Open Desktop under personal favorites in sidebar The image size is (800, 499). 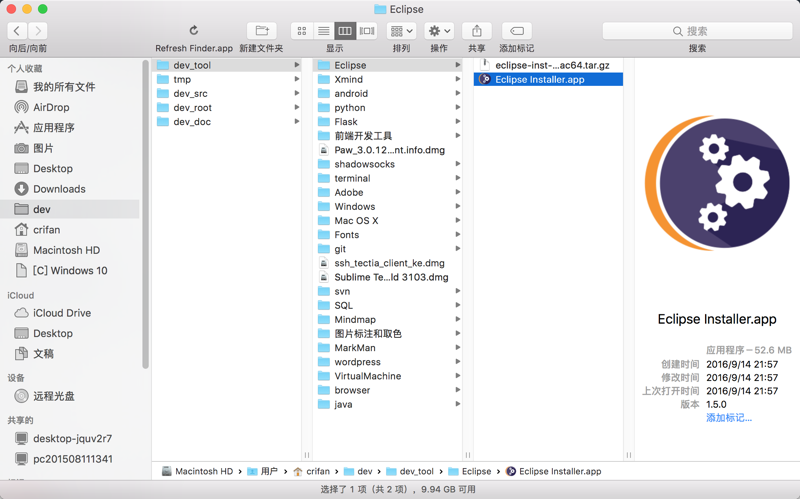[x=69, y=168]
